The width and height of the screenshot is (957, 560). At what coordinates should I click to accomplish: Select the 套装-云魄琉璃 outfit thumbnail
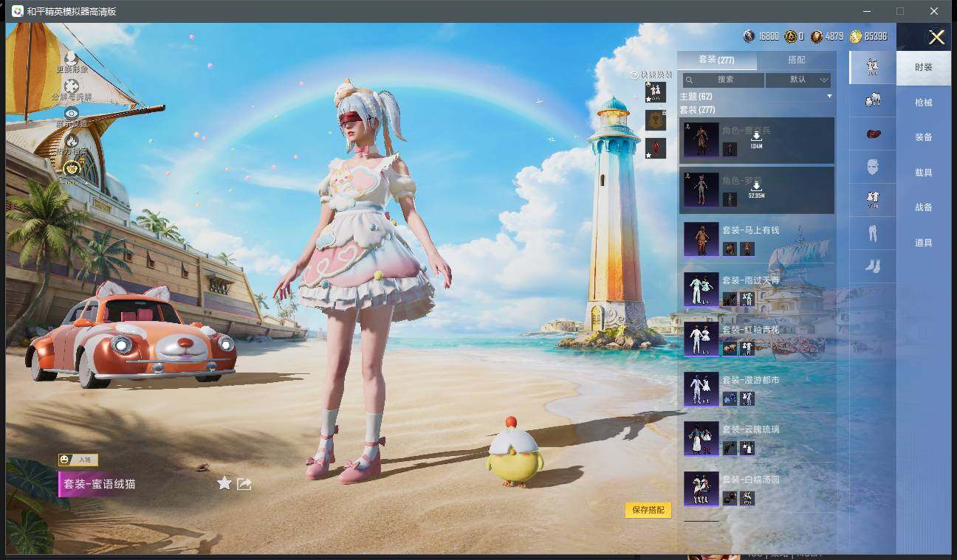(701, 438)
